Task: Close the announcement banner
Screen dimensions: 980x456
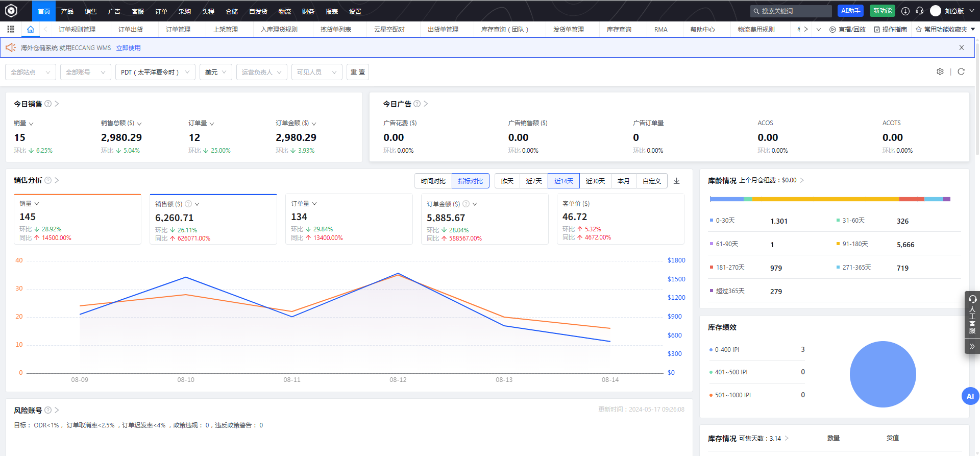Action: [962, 47]
